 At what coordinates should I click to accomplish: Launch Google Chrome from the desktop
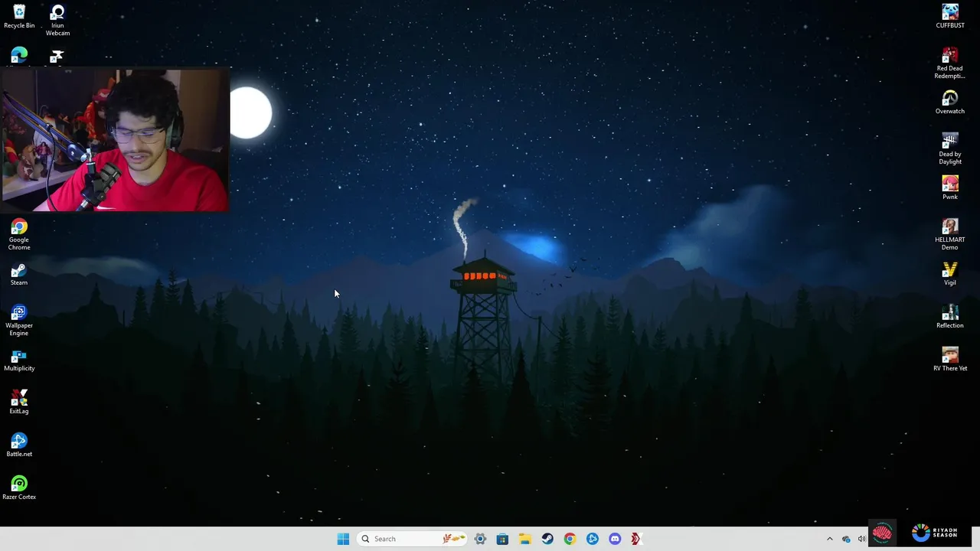tap(19, 234)
